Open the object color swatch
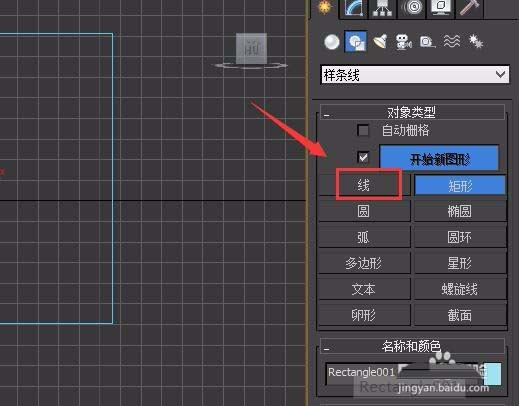519x406 pixels. pyautogui.click(x=492, y=373)
